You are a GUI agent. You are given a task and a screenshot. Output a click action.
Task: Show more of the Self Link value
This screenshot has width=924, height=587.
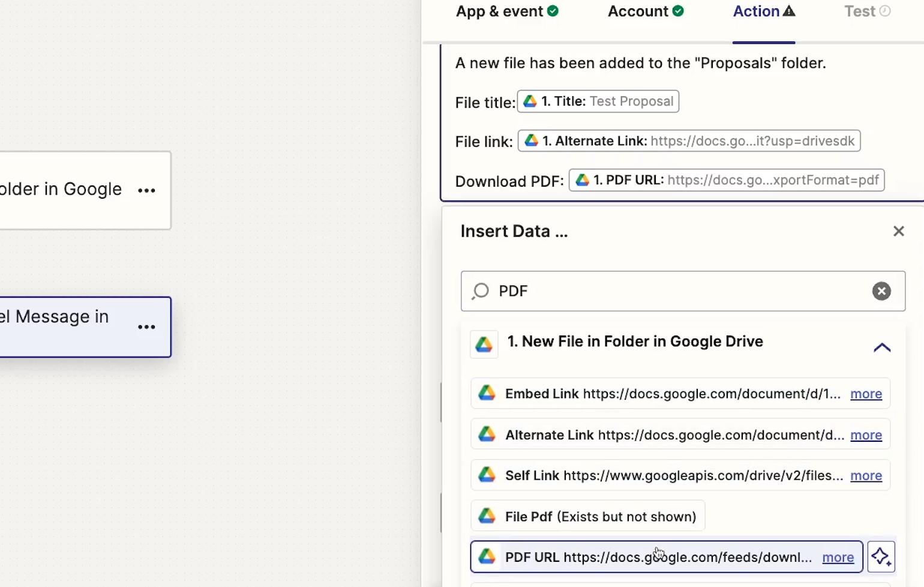866,475
